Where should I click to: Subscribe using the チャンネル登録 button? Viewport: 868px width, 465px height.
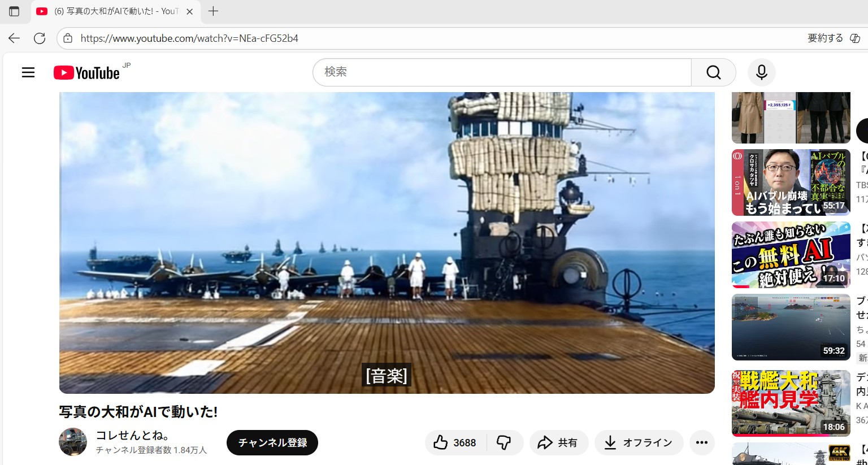[272, 442]
